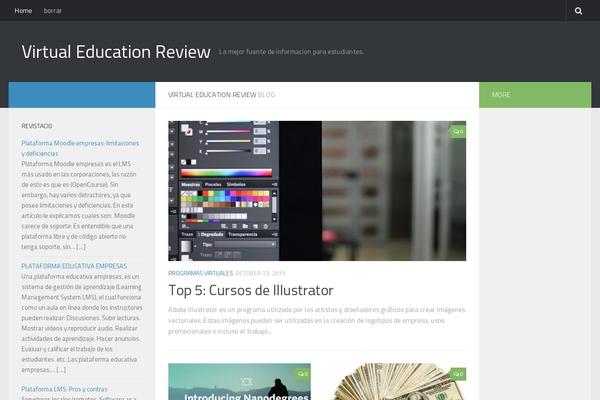
Task: Open Plataforma LMS: Pros y contras link
Action: pos(64,389)
